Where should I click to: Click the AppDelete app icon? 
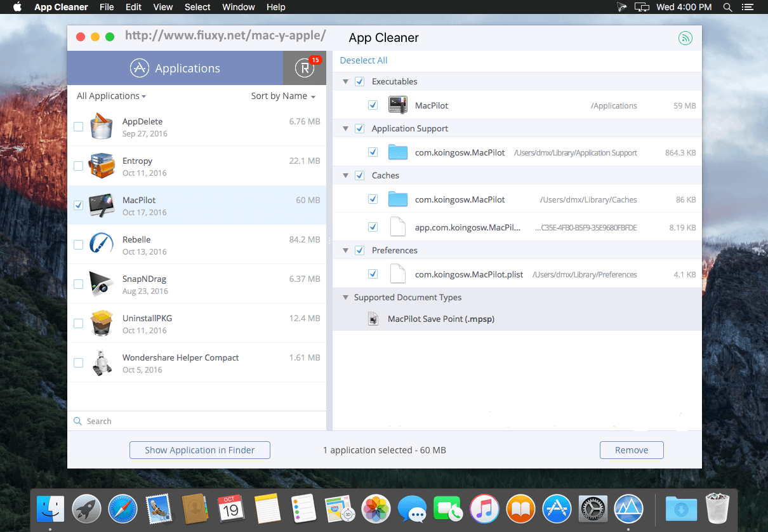pyautogui.click(x=102, y=126)
